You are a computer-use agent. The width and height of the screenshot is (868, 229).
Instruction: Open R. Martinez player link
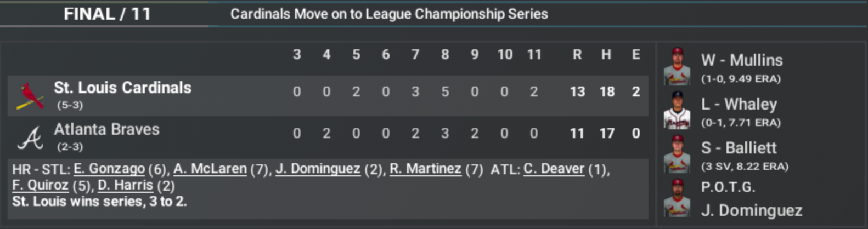click(425, 169)
